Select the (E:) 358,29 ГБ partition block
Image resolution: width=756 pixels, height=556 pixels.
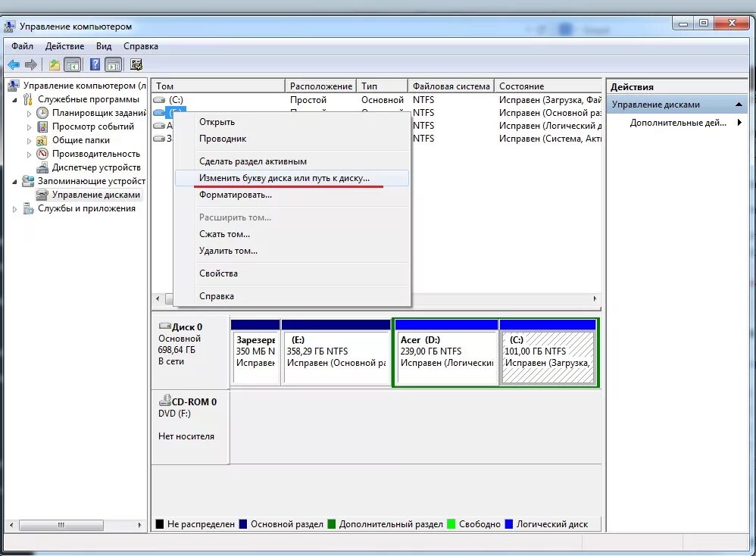click(x=336, y=352)
